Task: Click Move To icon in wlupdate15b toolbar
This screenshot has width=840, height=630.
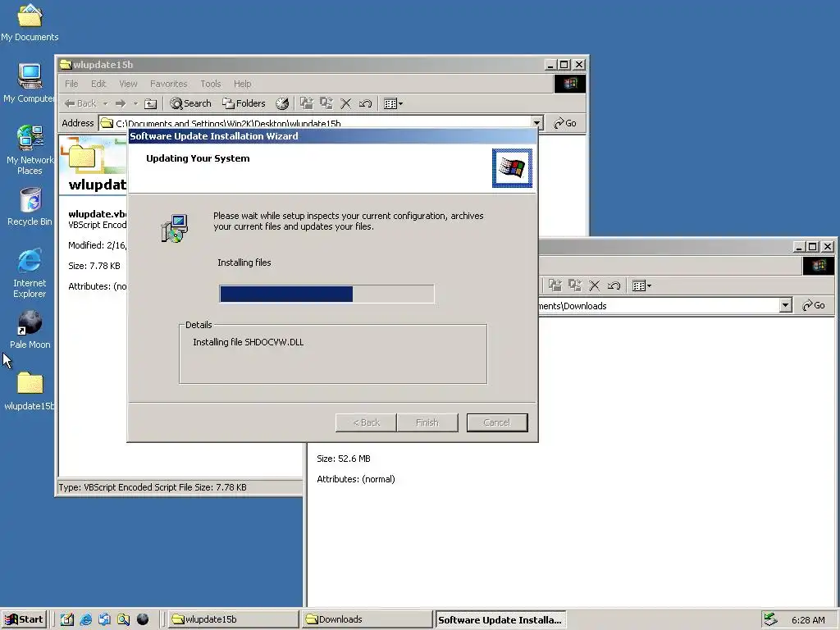Action: (307, 103)
